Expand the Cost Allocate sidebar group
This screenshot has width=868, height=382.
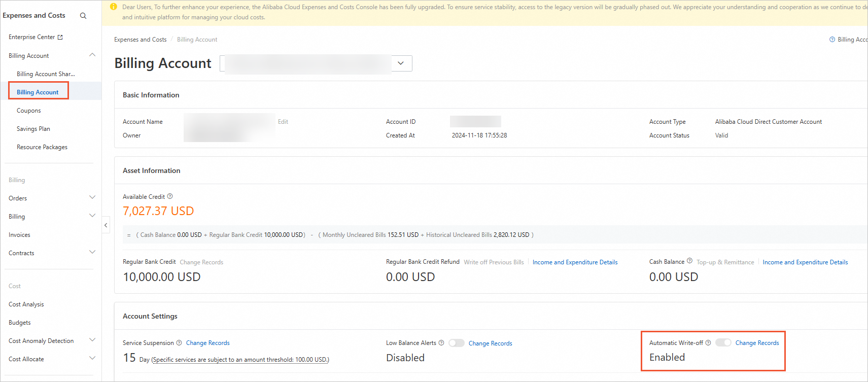tap(92, 359)
